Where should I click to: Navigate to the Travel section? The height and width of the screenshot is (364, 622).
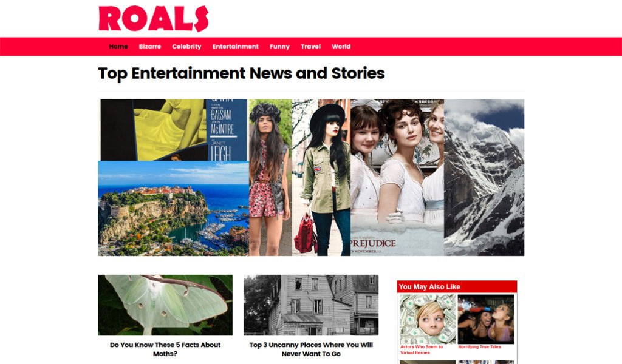310,46
